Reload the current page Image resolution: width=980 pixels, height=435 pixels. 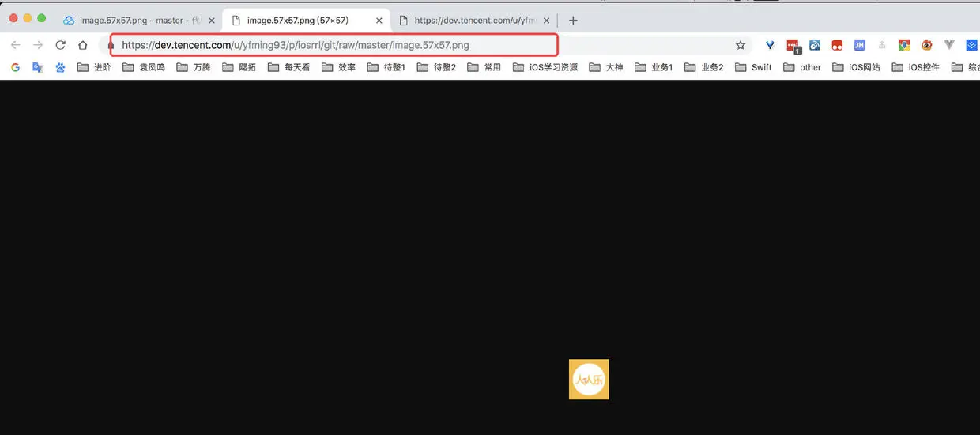[60, 45]
